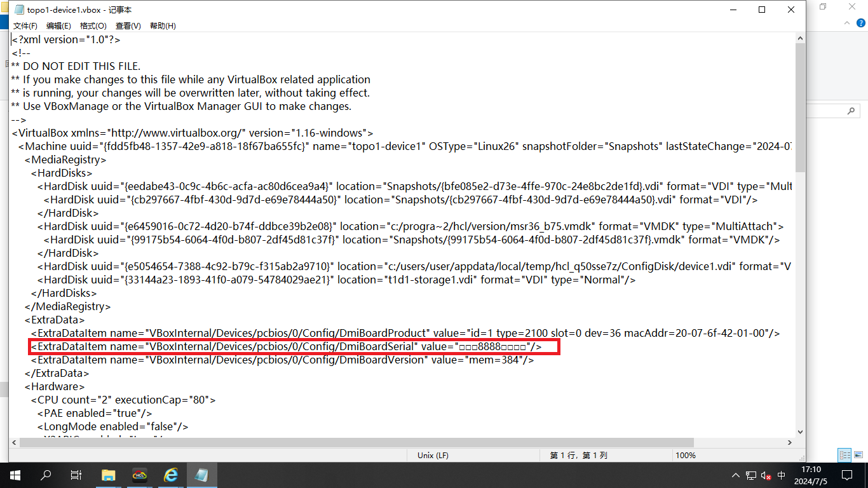868x488 pixels.
Task: Click the 'Unix (LF)' status bar entry
Action: pos(433,456)
